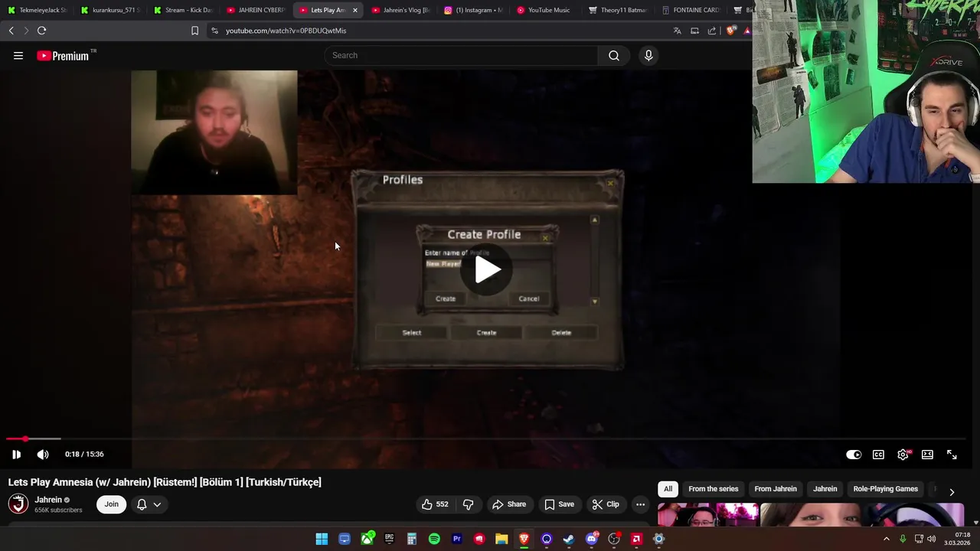The height and width of the screenshot is (551, 980).
Task: Switch to the YouTube Music tab
Action: [545, 10]
